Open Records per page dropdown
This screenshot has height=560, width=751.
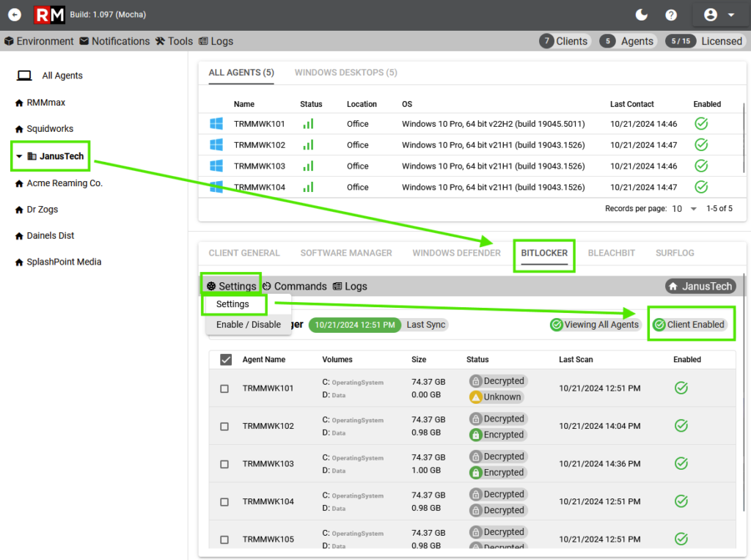pyautogui.click(x=684, y=209)
